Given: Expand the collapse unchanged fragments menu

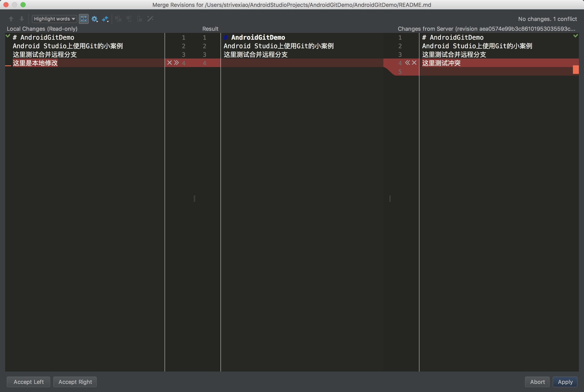Looking at the screenshot, I should pyautogui.click(x=105, y=19).
